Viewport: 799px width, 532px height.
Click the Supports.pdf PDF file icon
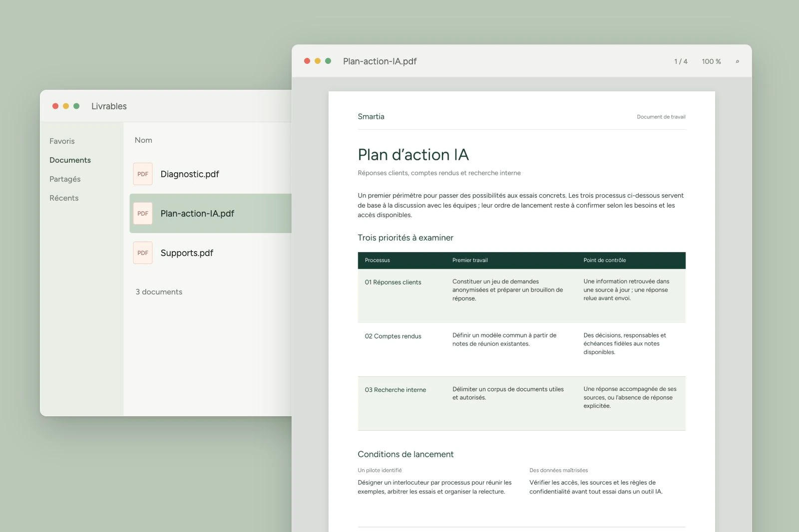coord(143,253)
